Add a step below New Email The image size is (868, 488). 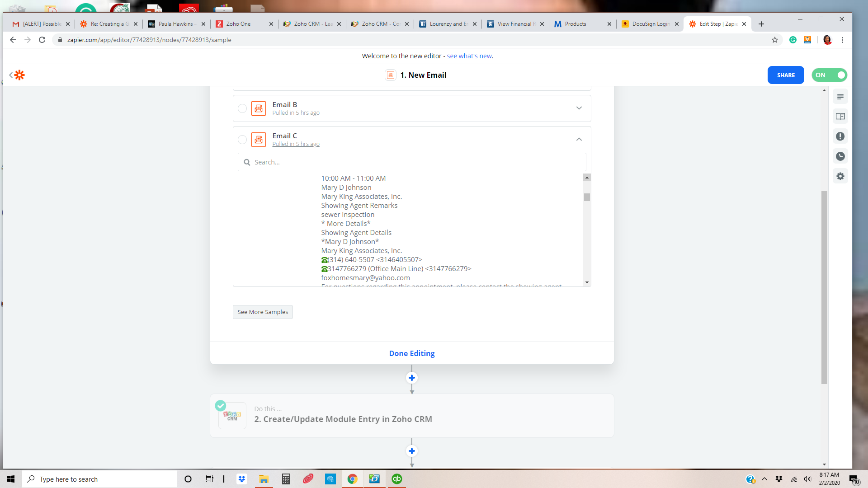pyautogui.click(x=412, y=378)
